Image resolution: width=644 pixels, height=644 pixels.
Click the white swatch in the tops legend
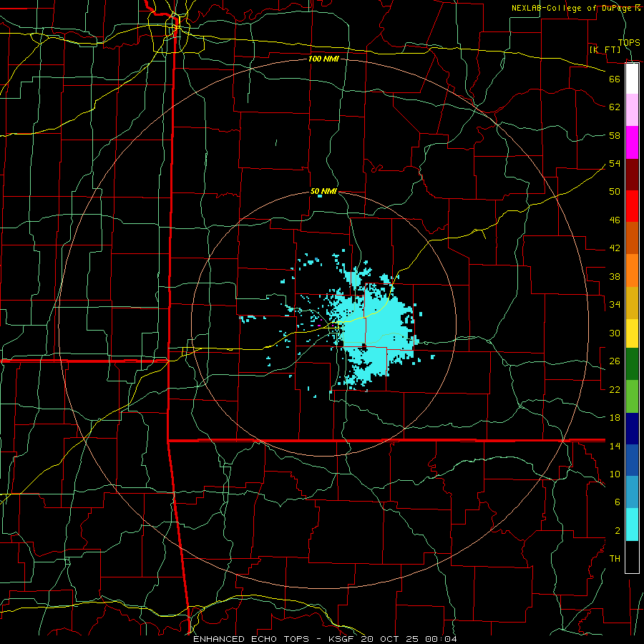pos(632,79)
